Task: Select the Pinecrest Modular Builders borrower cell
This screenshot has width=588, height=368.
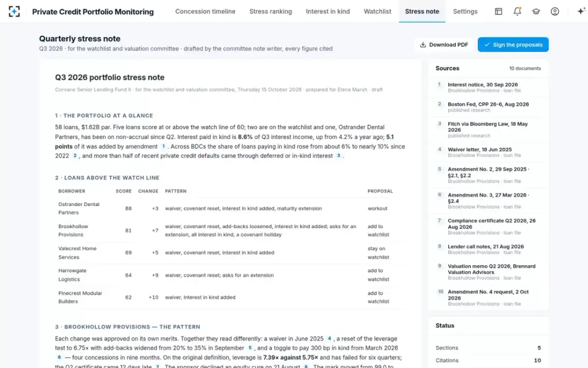Action: (x=82, y=297)
